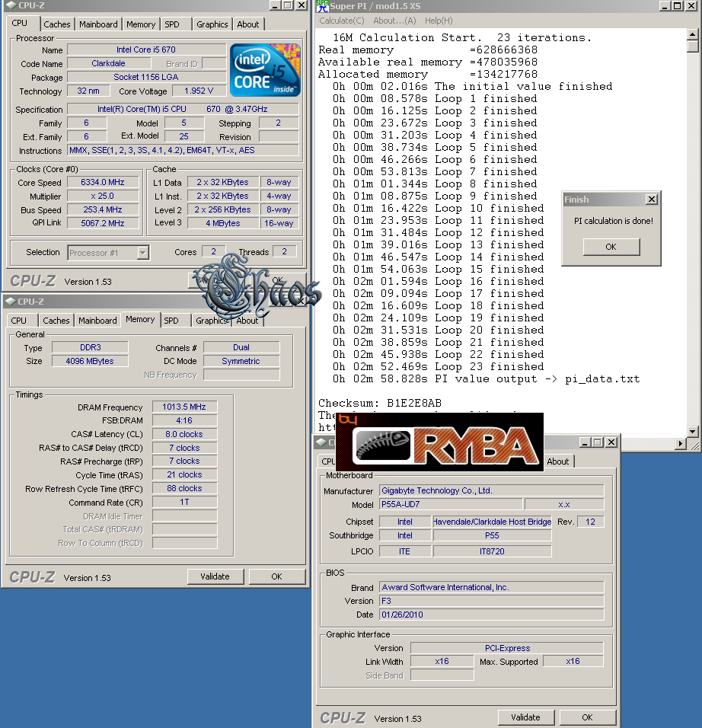Click the Intel Core i5 logo
The width and height of the screenshot is (702, 728).
pyautogui.click(x=265, y=70)
